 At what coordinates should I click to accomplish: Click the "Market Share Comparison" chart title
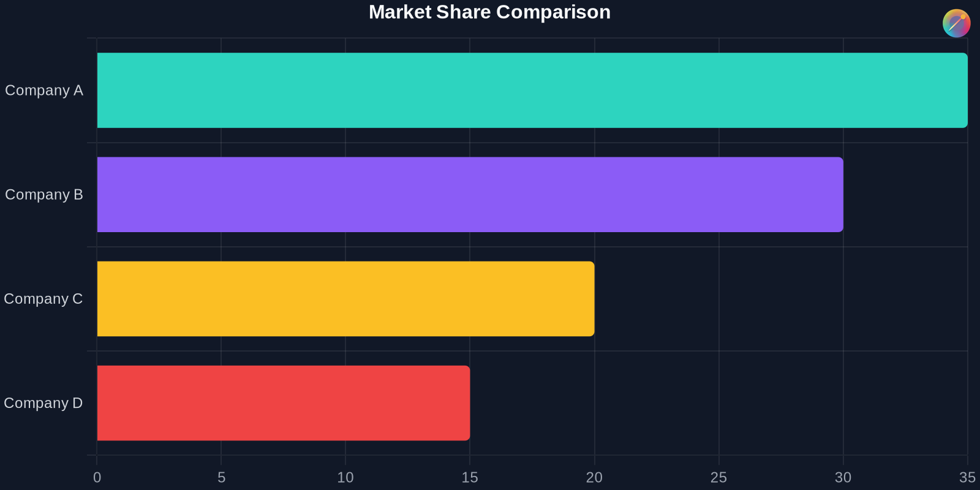point(489,12)
